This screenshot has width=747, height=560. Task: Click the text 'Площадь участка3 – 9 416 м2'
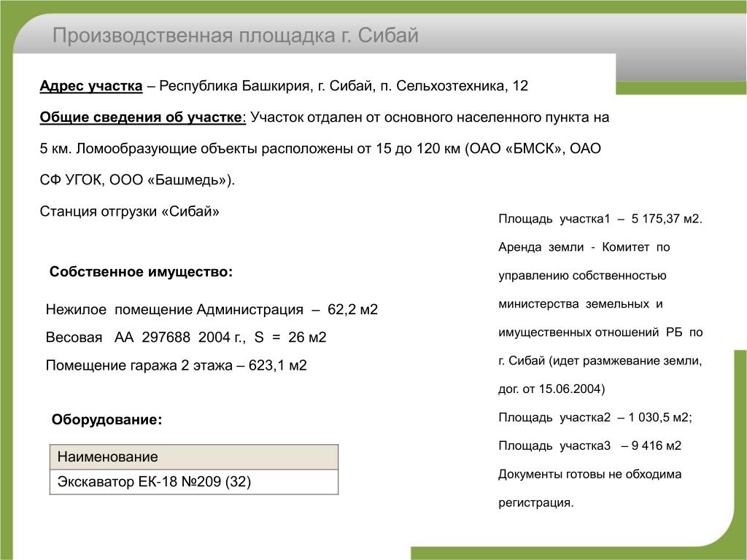[x=589, y=446]
